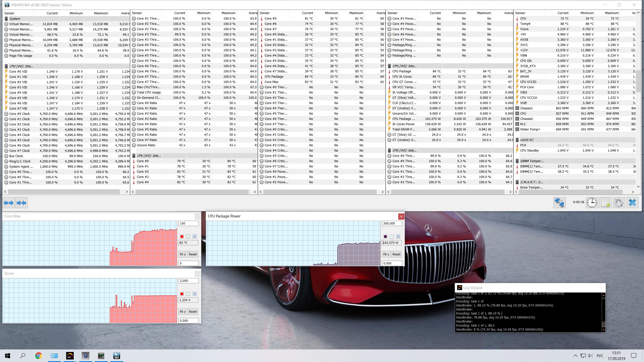Close the CPU Package Power graph window
This screenshot has height=362, width=644.
[x=401, y=216]
